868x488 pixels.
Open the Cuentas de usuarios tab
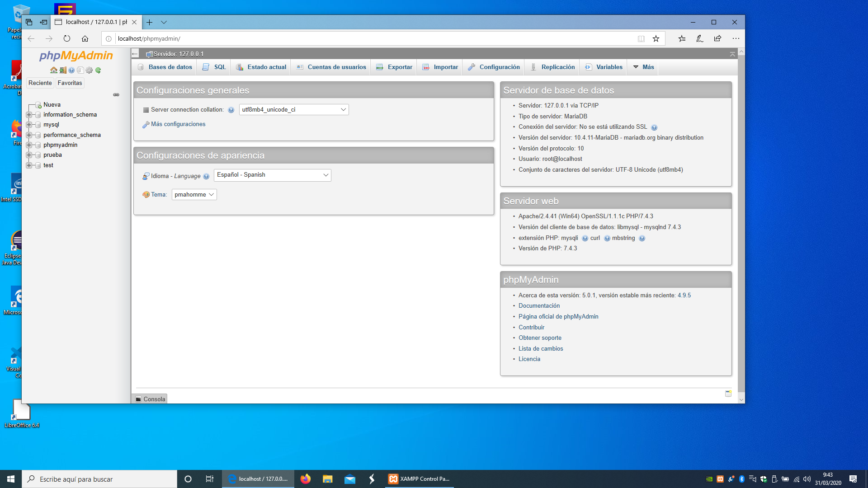coord(331,67)
